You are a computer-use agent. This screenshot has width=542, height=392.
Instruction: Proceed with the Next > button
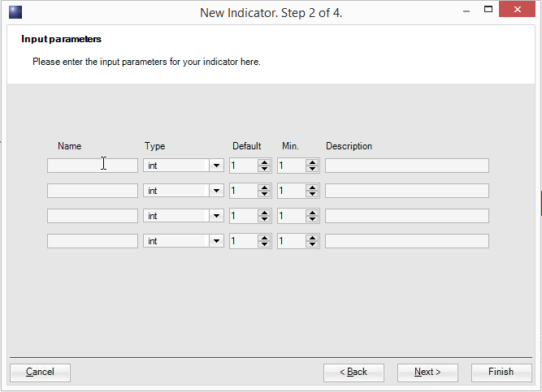tap(427, 373)
